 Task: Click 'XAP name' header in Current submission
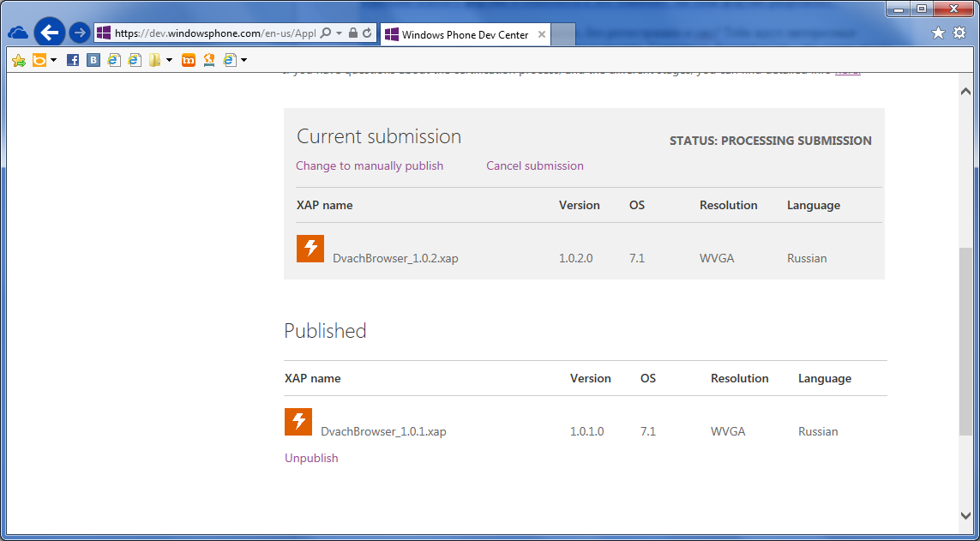click(x=324, y=206)
